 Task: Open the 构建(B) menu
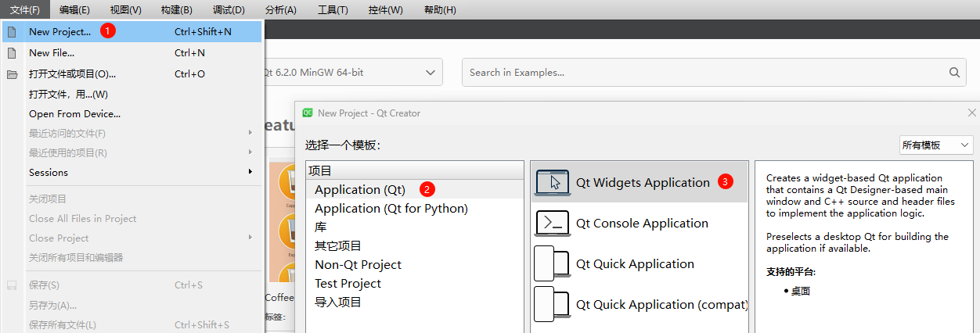(x=176, y=9)
